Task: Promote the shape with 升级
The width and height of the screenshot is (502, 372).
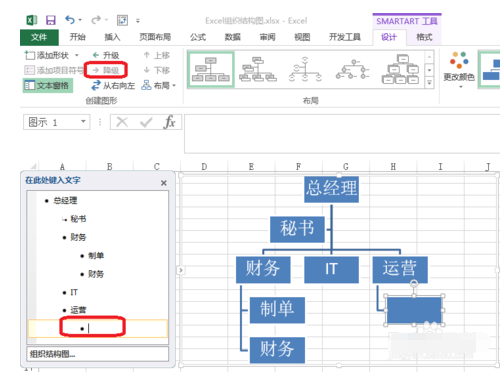Action: coord(106,55)
